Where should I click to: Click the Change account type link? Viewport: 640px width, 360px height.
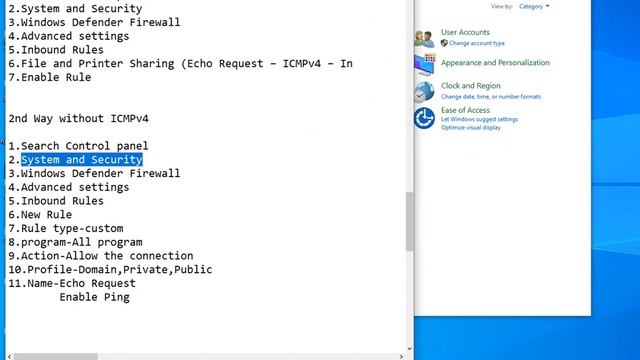click(477, 43)
